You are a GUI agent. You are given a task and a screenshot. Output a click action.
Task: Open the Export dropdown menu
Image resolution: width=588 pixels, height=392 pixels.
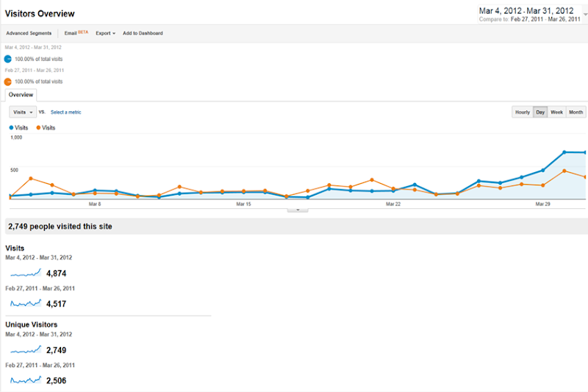coord(105,33)
